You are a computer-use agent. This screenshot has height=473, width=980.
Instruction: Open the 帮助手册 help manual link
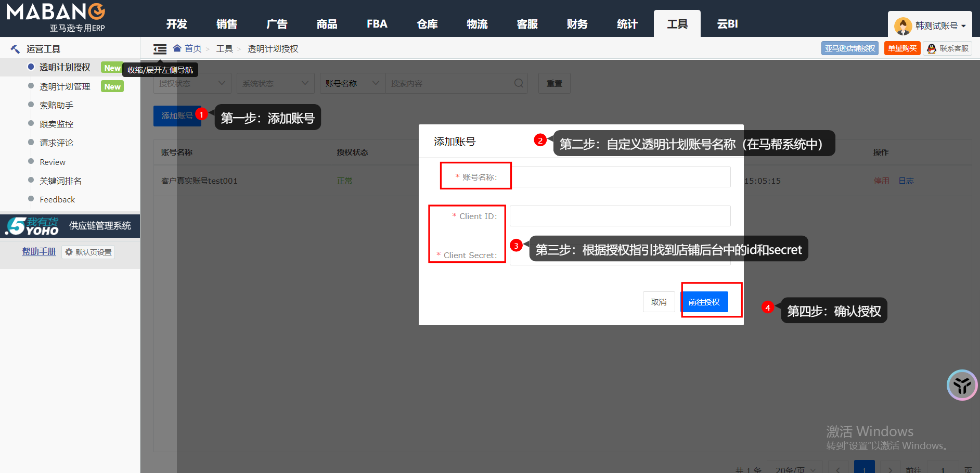(38, 251)
